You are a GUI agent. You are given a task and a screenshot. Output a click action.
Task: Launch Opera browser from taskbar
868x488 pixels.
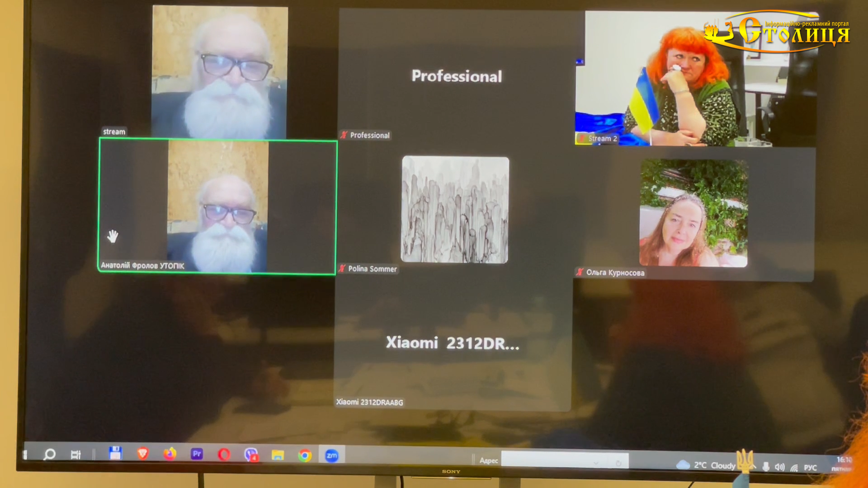point(224,454)
